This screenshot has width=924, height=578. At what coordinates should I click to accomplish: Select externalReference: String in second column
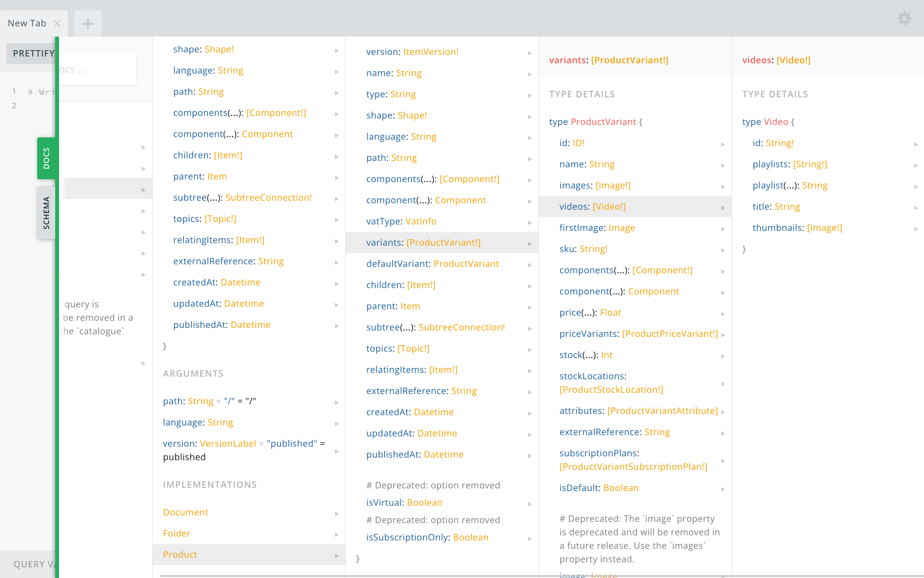(x=249, y=261)
